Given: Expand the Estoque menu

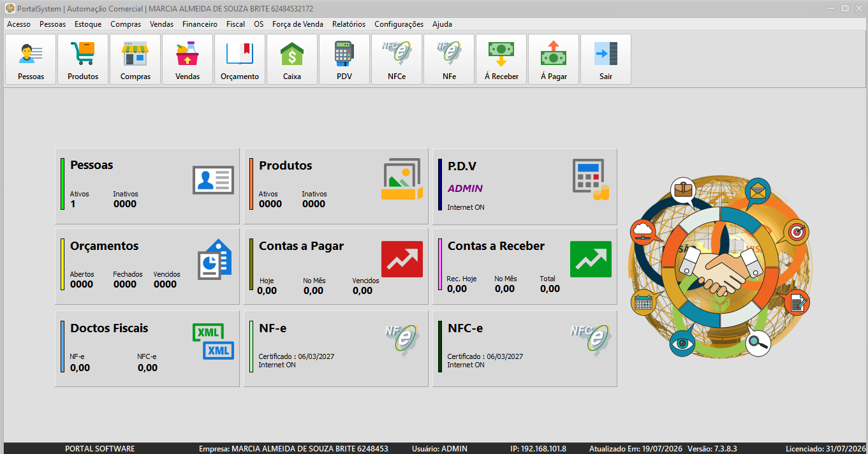Looking at the screenshot, I should point(88,24).
